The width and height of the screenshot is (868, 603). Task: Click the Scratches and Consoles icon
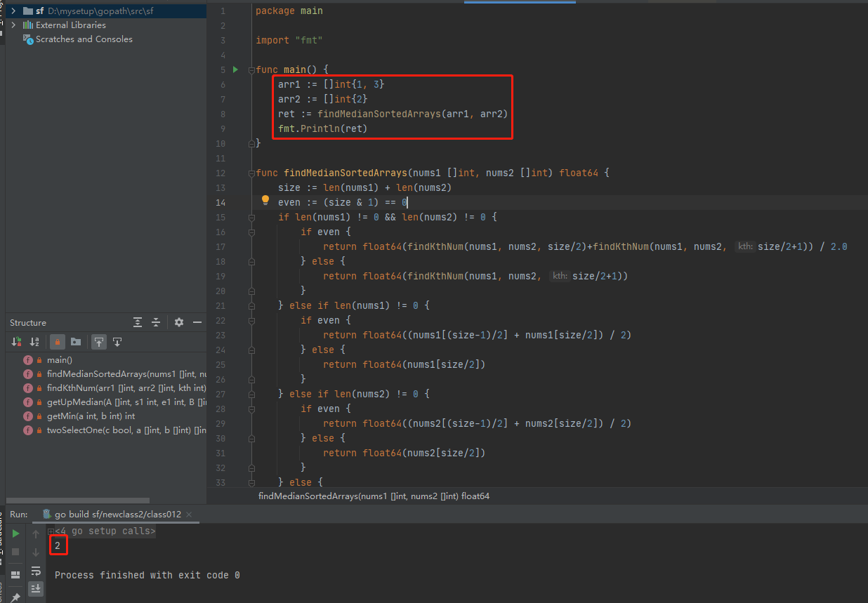pos(28,39)
